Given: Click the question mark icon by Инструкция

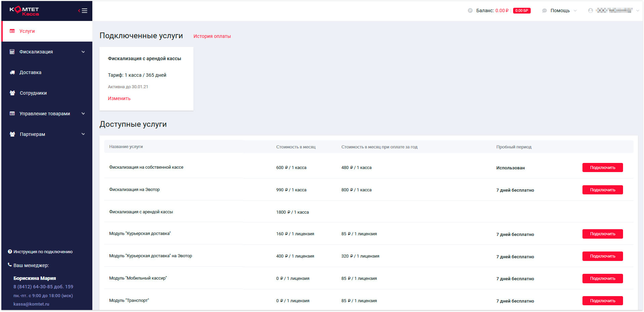Looking at the screenshot, I should 10,251.
